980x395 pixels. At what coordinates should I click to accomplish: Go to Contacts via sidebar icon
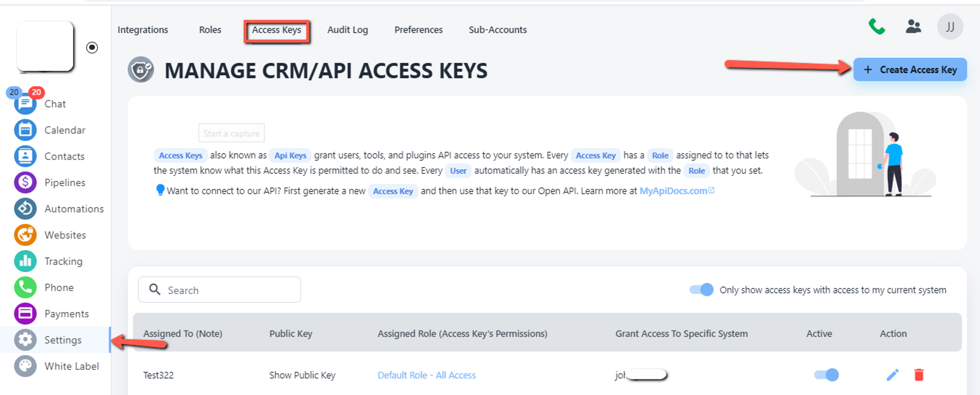tap(25, 156)
